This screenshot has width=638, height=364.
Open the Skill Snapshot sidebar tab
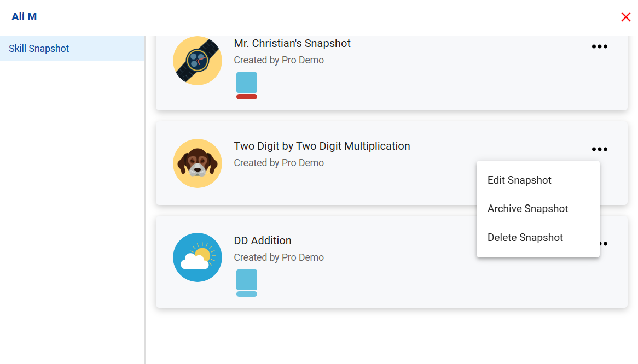click(x=72, y=48)
